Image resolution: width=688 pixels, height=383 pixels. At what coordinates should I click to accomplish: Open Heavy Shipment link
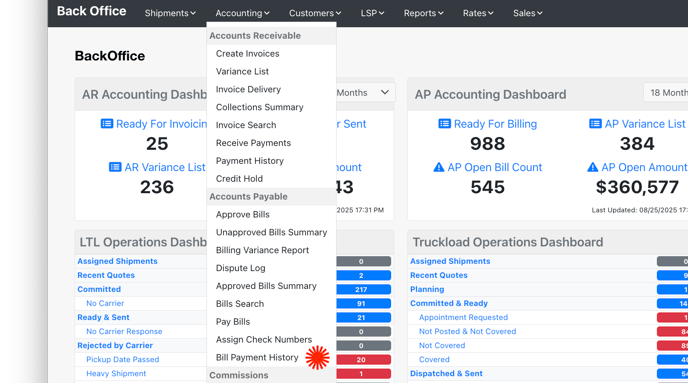click(x=116, y=373)
